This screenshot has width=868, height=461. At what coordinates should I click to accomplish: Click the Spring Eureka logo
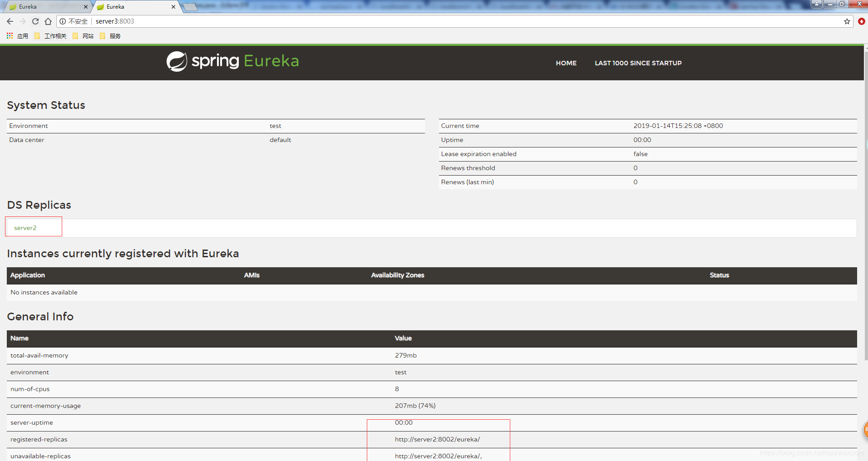(232, 61)
